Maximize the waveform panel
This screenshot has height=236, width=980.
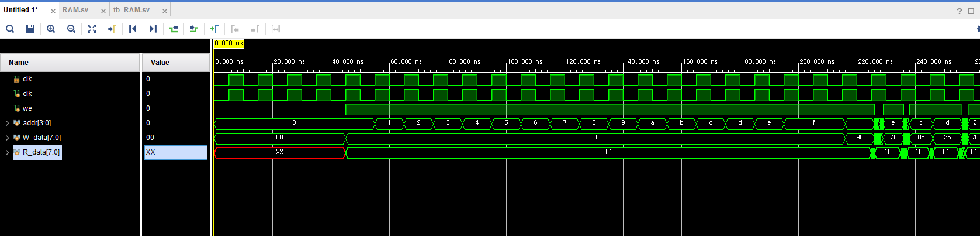[971, 11]
